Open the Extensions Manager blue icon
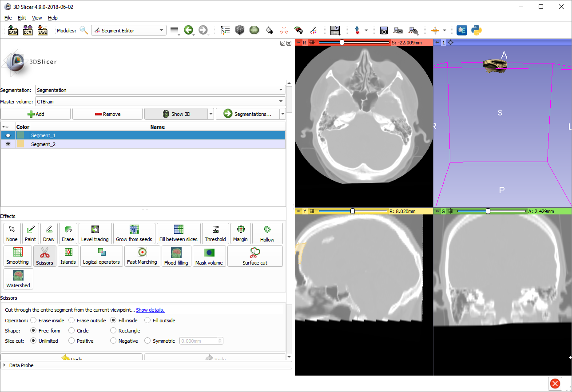572x392 pixels. [x=462, y=30]
